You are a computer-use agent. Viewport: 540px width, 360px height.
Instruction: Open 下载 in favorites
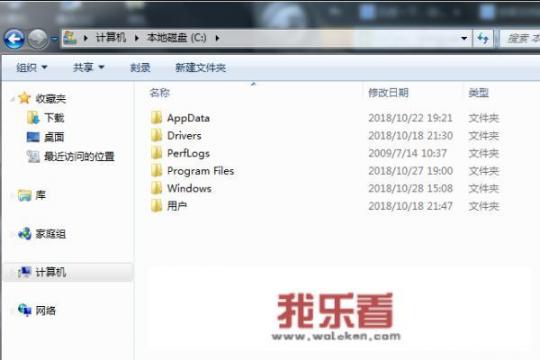point(54,118)
